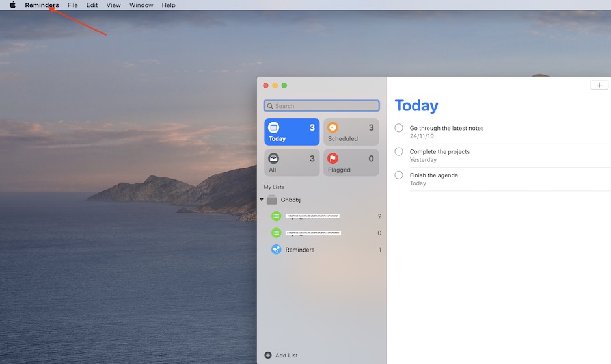
Task: Click the My Lists section header
Action: [x=274, y=187]
